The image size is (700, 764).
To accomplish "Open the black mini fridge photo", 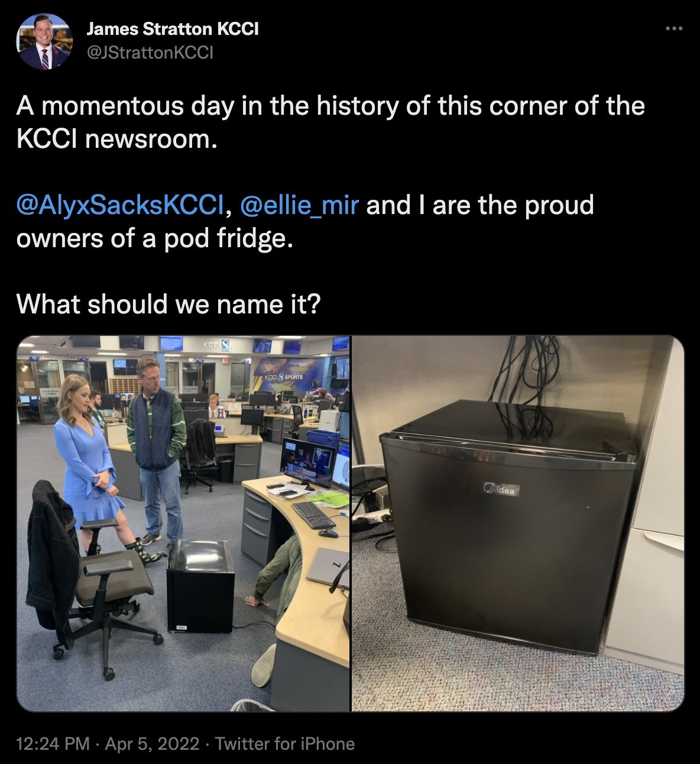I will pos(518,523).
